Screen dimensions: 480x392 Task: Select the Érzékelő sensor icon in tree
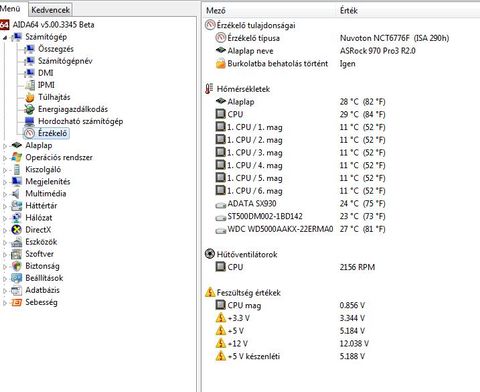coord(29,133)
